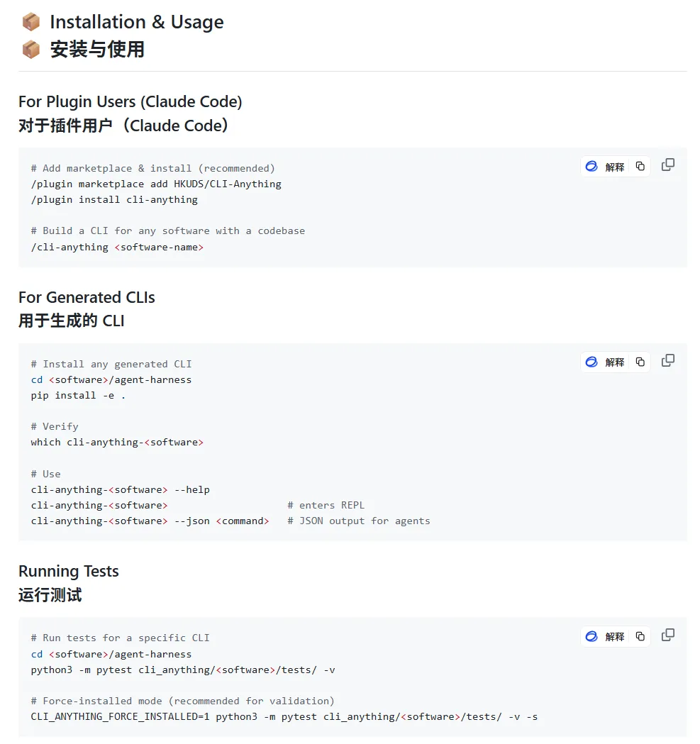Click the small copy icon beside 解释 in the pip install block

[640, 362]
